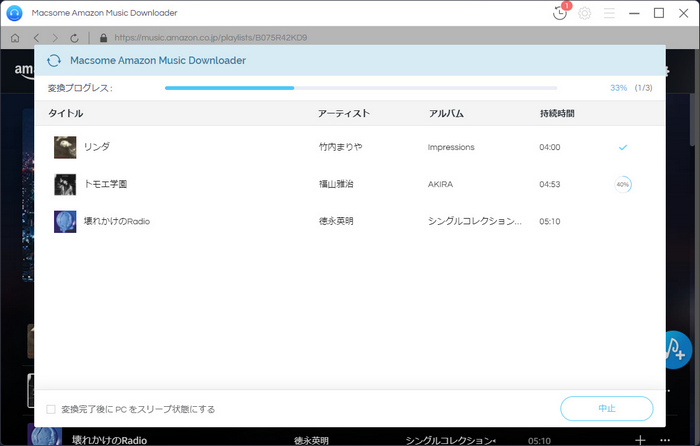Click the 40% progress circle for トモエ学園

623,184
